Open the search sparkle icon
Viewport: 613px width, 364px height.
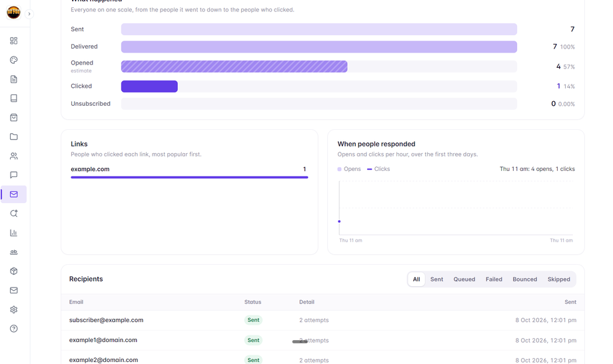[x=14, y=213]
